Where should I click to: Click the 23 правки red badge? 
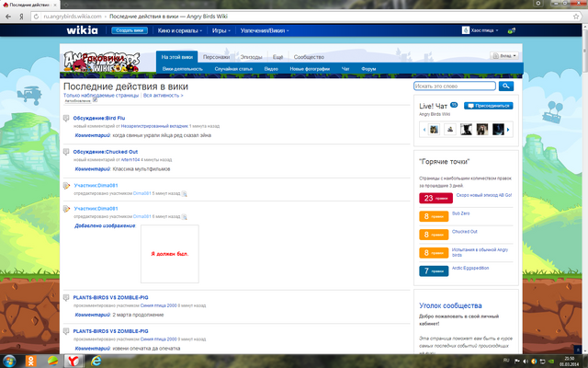(x=435, y=198)
